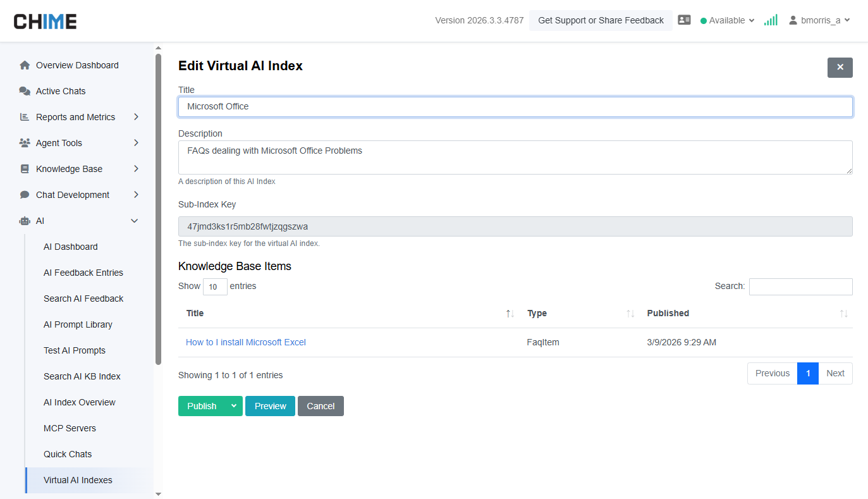Sort table by Type column
Screen dimensions: 868x499
click(x=630, y=314)
